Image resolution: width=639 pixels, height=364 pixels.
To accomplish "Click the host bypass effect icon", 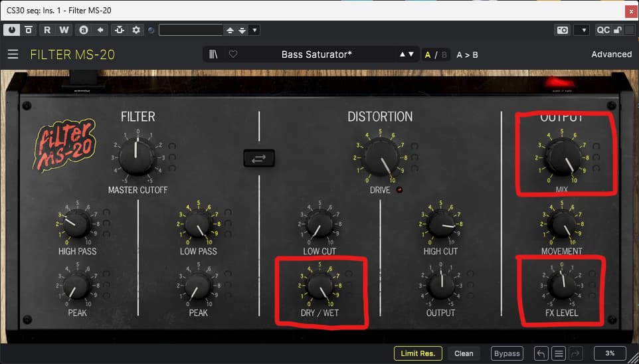I will 28,30.
